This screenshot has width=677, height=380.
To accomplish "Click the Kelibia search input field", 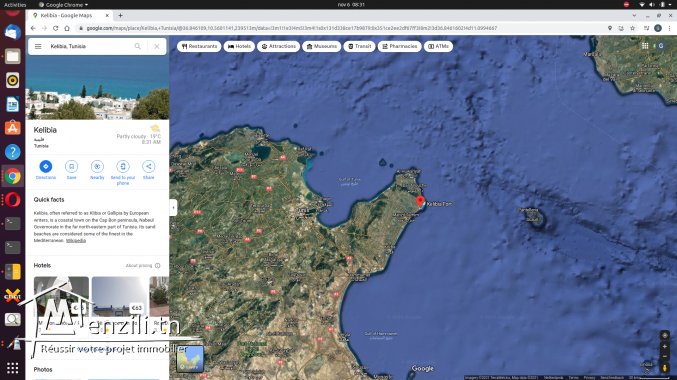I will pyautogui.click(x=89, y=46).
